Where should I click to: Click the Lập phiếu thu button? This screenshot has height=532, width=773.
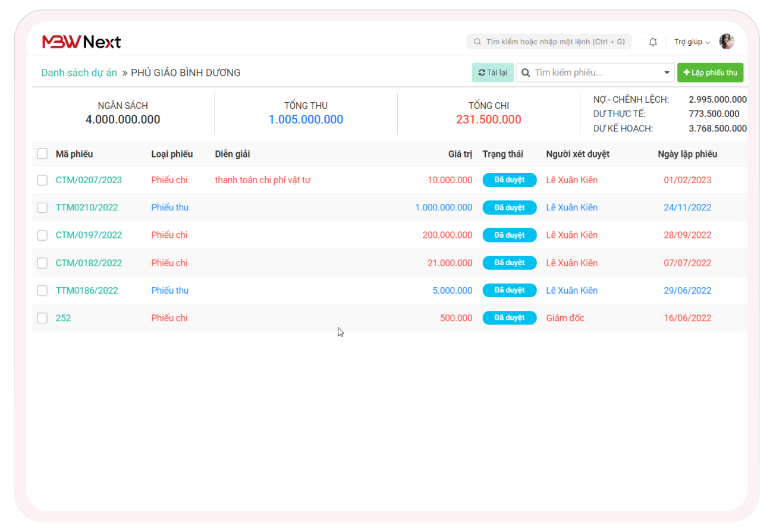(710, 73)
